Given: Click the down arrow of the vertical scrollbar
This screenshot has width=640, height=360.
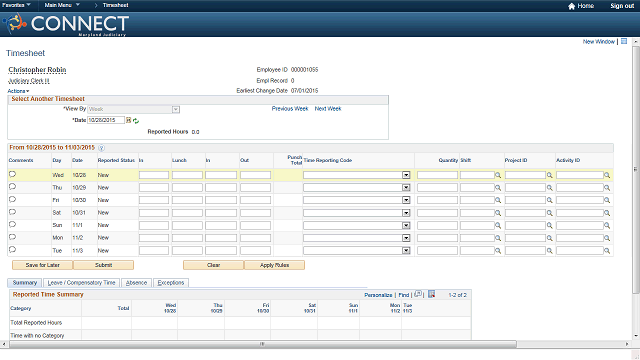Looking at the screenshot, I should click(636, 336).
